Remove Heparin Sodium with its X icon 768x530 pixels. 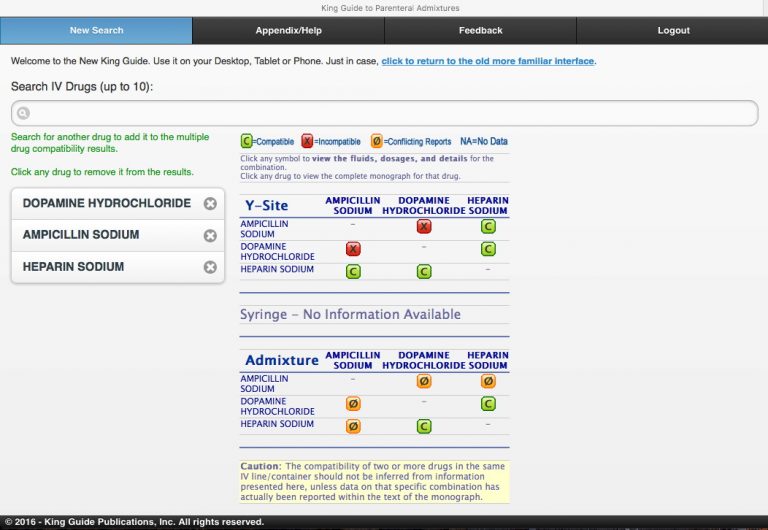[210, 267]
